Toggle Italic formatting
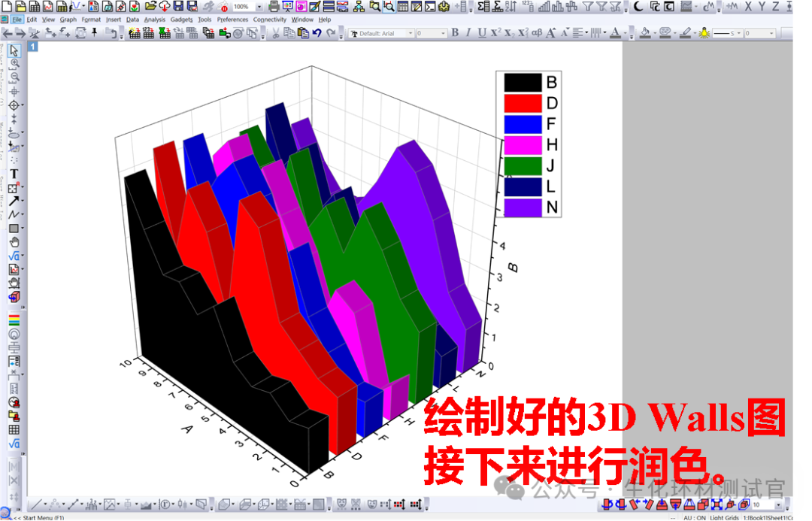This screenshot has width=812, height=521. pos(468,32)
